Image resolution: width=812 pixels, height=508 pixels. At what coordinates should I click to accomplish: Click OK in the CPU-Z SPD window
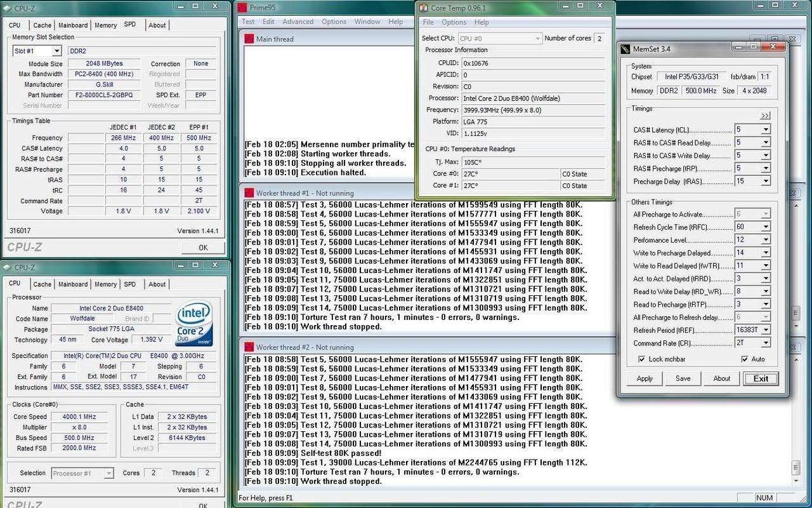(203, 248)
